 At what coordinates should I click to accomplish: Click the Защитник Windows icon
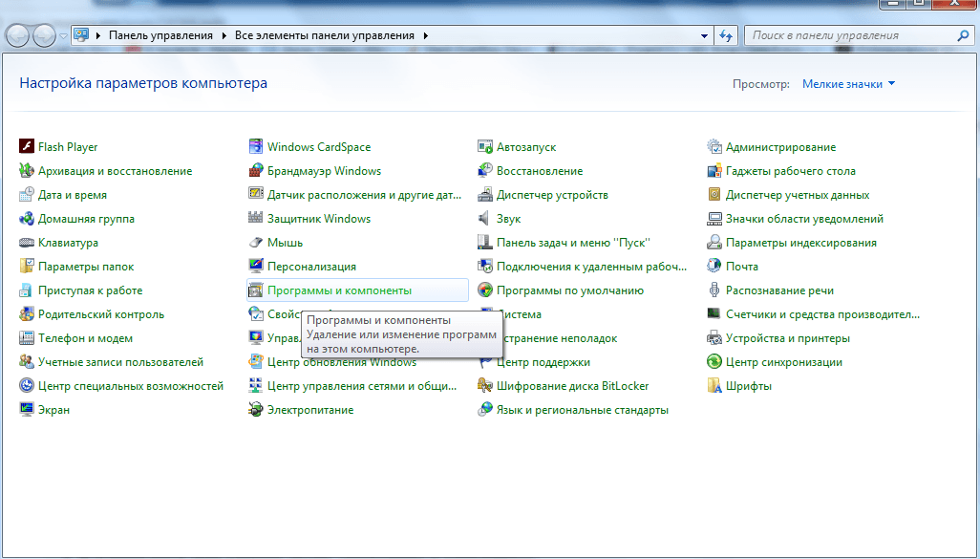pyautogui.click(x=256, y=218)
